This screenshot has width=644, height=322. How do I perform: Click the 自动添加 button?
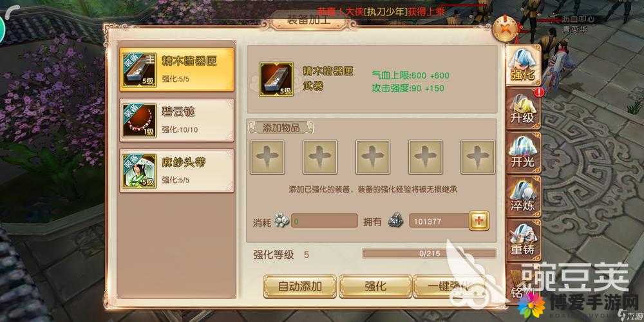click(x=300, y=287)
